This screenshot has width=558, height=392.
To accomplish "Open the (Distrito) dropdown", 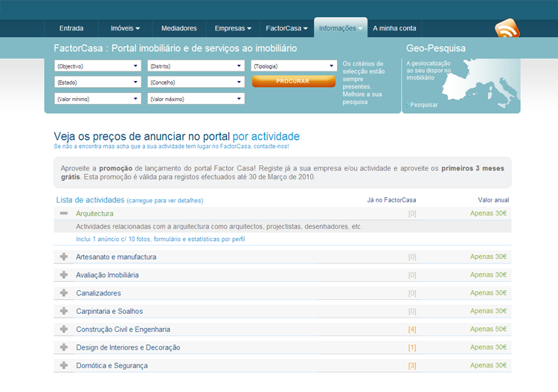I will pyautogui.click(x=196, y=65).
